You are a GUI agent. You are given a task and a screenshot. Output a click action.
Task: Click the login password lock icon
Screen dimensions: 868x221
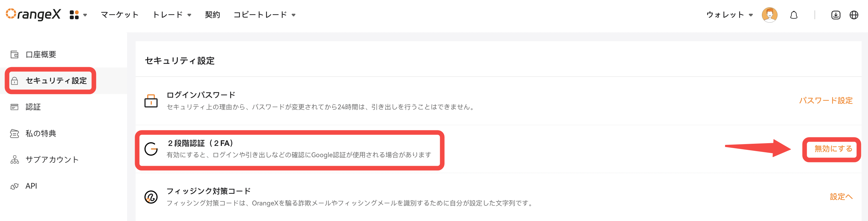pos(151,101)
